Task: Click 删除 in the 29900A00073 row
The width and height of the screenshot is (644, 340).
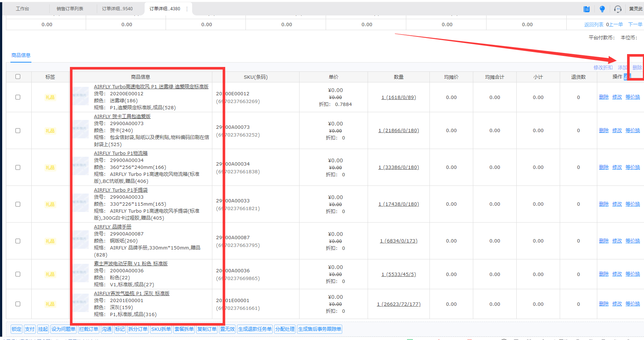Action: pos(604,131)
